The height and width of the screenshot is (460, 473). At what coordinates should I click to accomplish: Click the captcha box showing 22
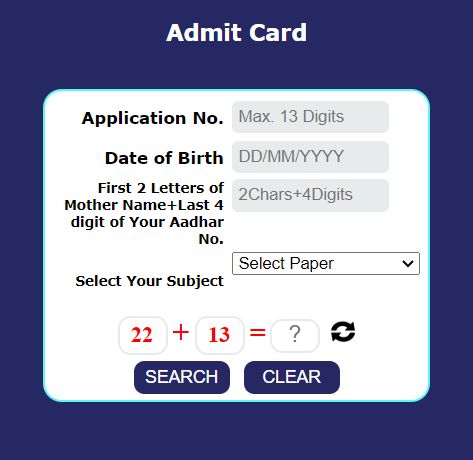point(143,335)
